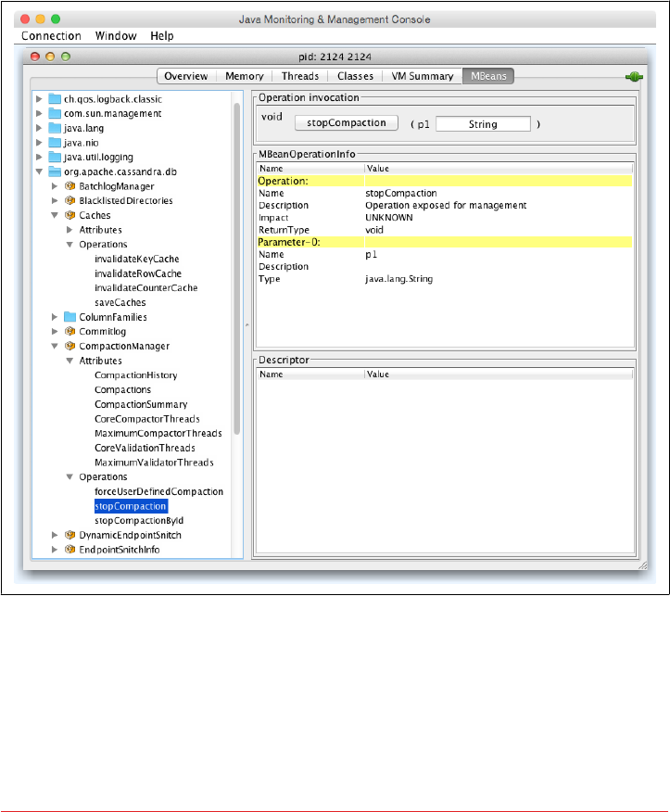670x812 pixels.
Task: Switch to the Classes tab
Action: tap(355, 76)
